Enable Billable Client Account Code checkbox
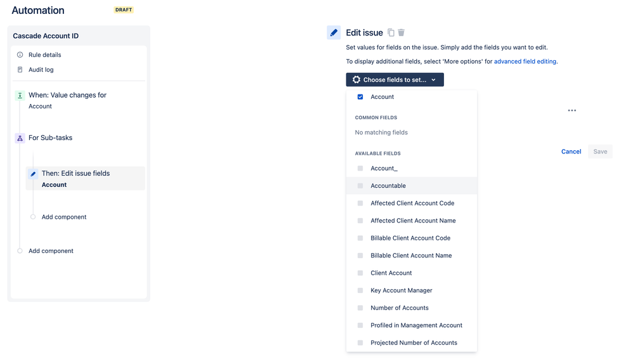The height and width of the screenshot is (364, 633). pos(360,238)
